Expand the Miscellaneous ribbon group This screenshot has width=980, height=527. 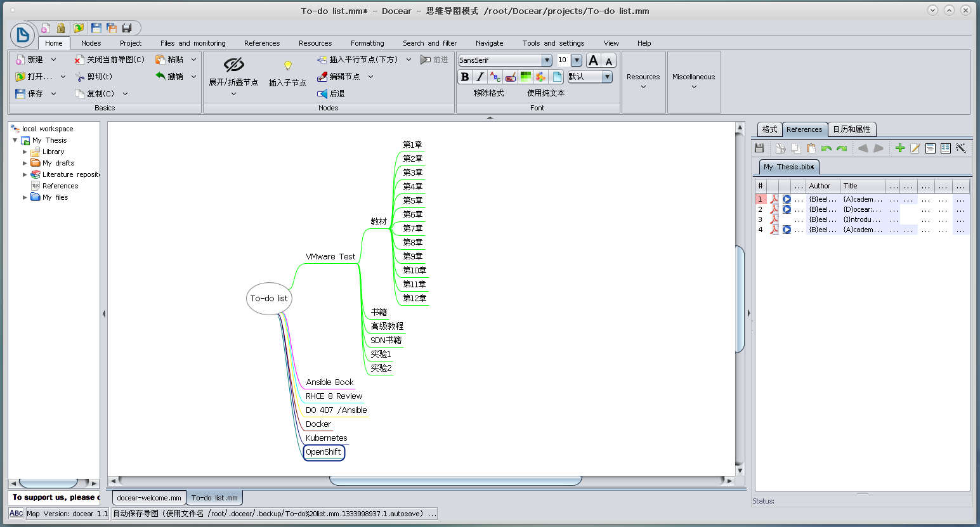pyautogui.click(x=694, y=81)
